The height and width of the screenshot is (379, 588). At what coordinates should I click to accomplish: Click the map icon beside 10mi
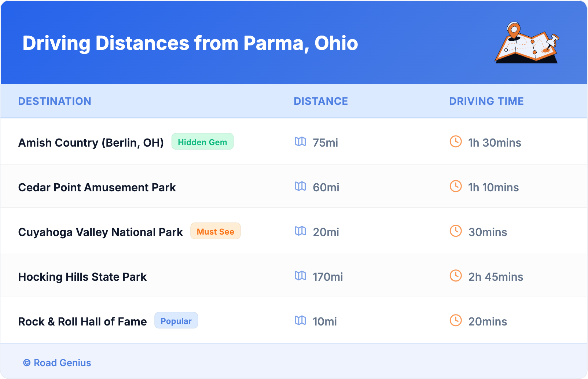click(300, 320)
